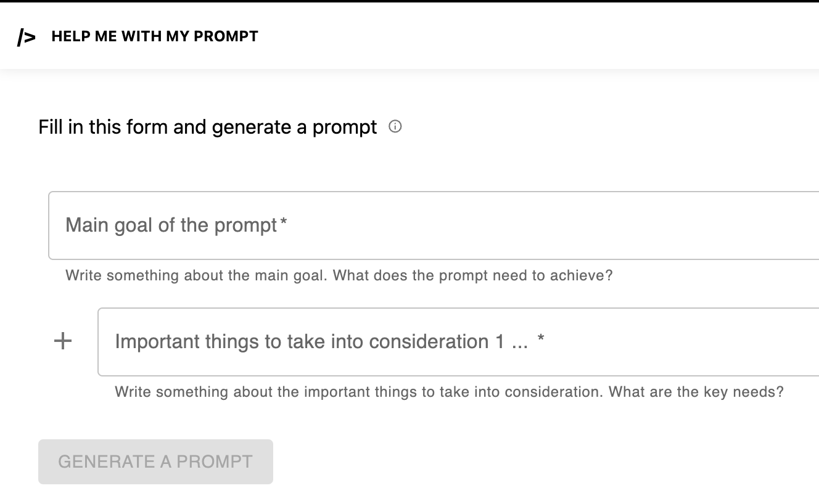This screenshot has width=819, height=504.
Task: Click the "Main goal of the prompt" placeholder label
Action: point(171,226)
